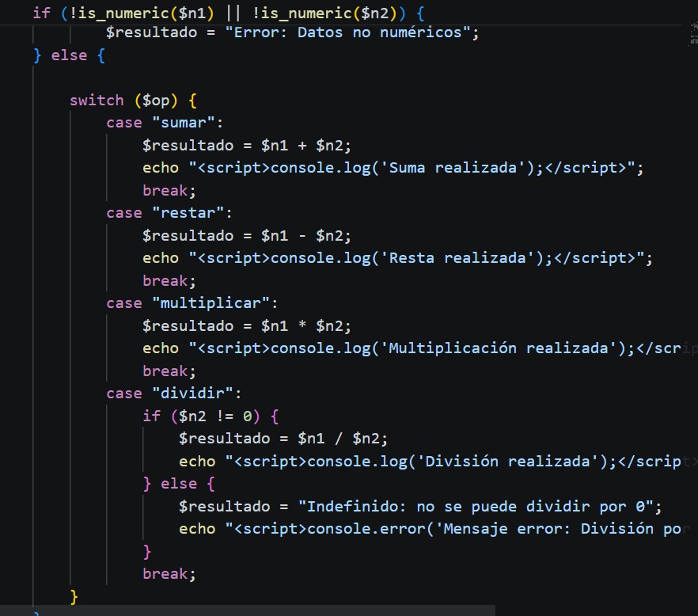Image resolution: width=698 pixels, height=616 pixels.
Task: Click the "} else {" inside the dividir case
Action: (179, 484)
